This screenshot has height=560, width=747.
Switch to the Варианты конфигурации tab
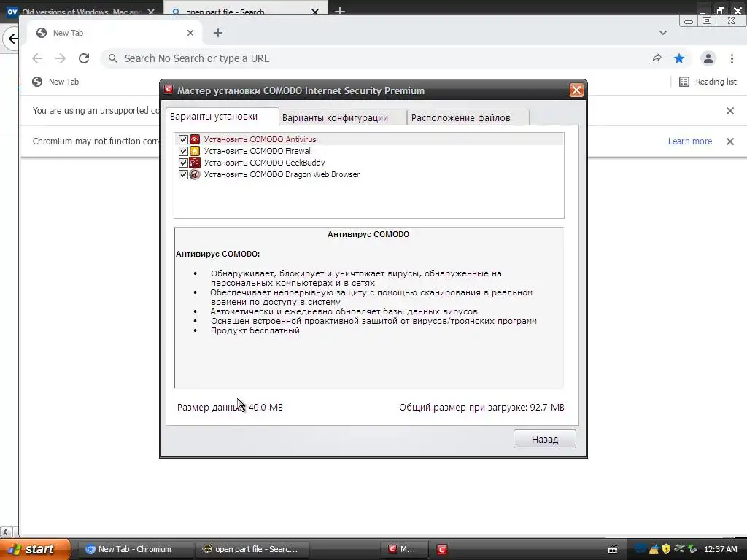[342, 117]
